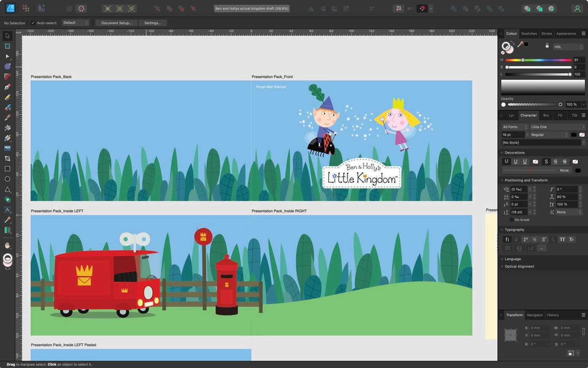Screen dimensions: 588x368
Task: Open the Auto-select Default dropdown
Action: point(76,23)
